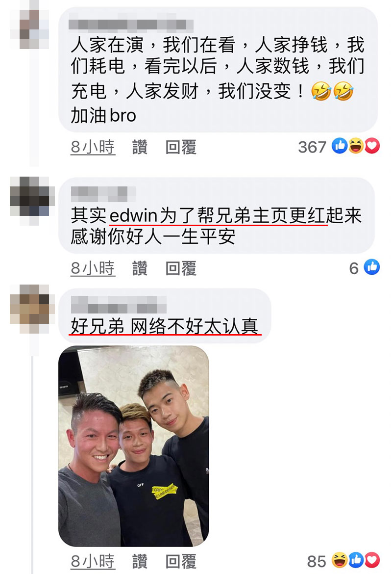
Task: Like the edwin comment with 讚
Action: click(140, 268)
